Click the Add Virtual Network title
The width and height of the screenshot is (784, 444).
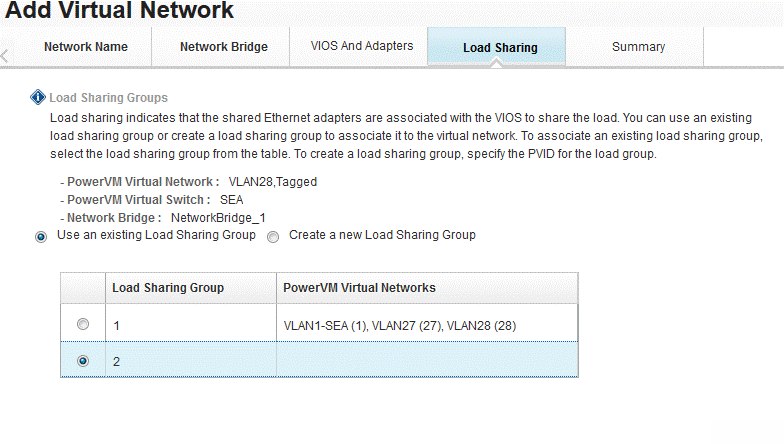120,12
